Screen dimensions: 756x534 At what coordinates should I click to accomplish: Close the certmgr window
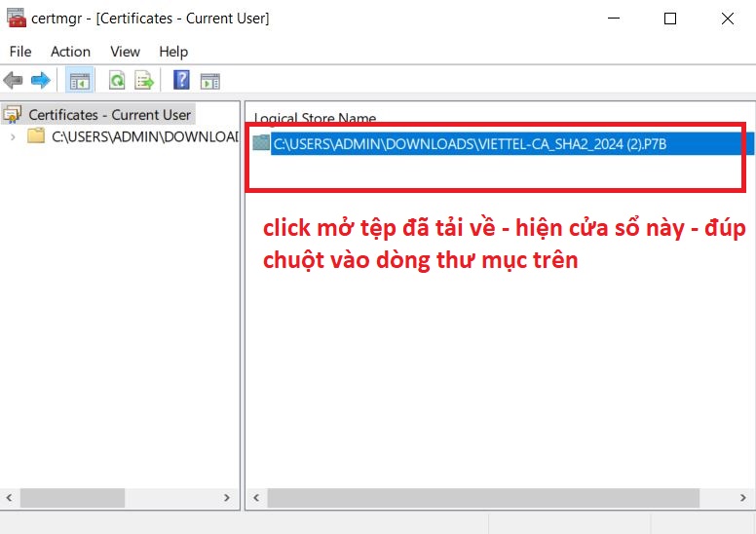(x=728, y=19)
